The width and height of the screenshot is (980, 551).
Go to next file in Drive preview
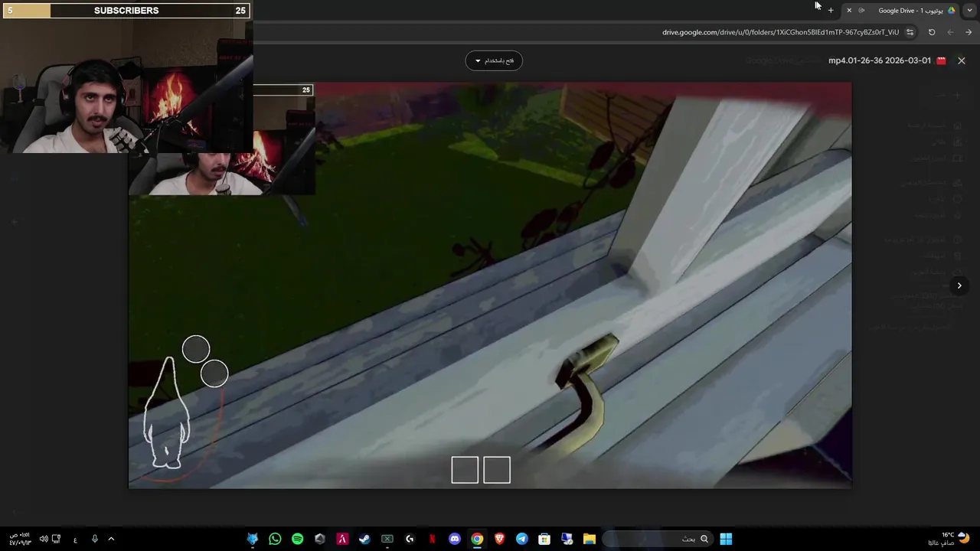pyautogui.click(x=959, y=285)
